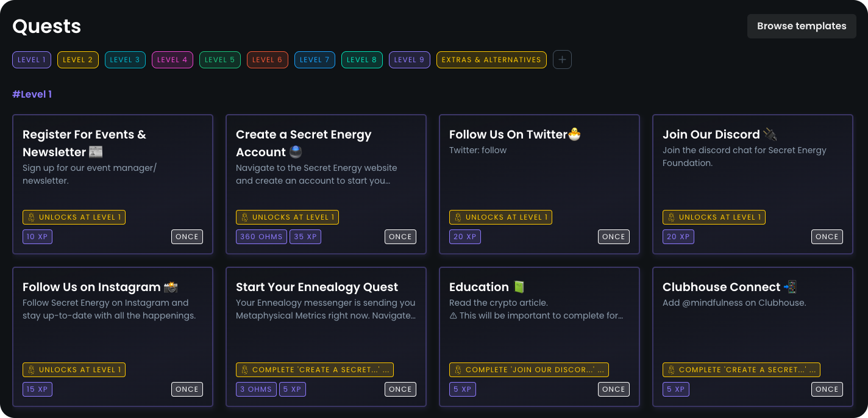Select the Level 2 tab

point(78,60)
